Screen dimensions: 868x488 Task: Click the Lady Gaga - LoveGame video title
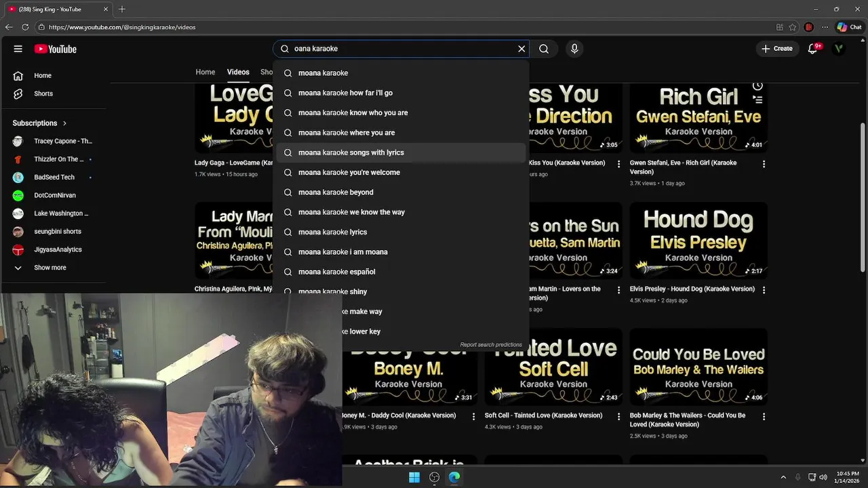pos(233,163)
